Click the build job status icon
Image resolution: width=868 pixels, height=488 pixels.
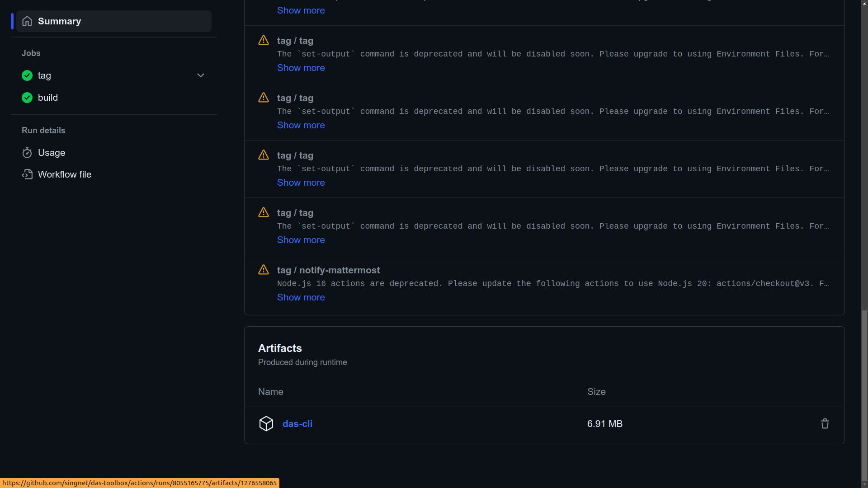(x=27, y=97)
